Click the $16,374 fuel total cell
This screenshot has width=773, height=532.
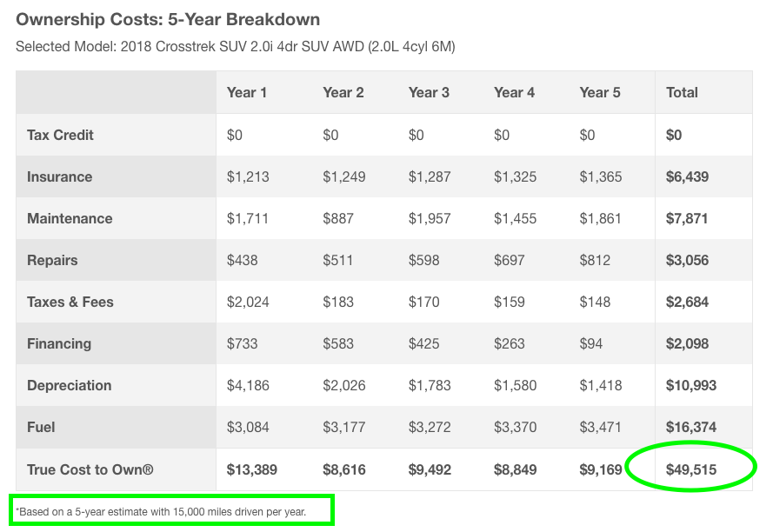coord(687,427)
